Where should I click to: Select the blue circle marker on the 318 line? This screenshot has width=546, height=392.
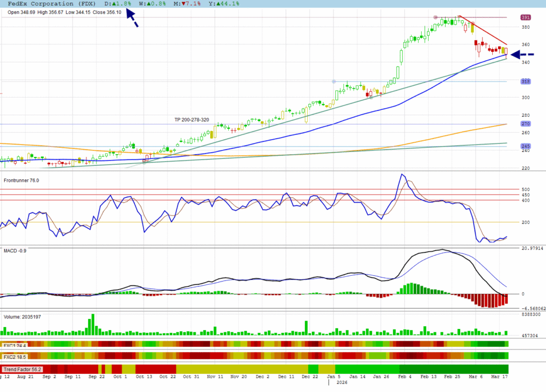tap(334, 82)
